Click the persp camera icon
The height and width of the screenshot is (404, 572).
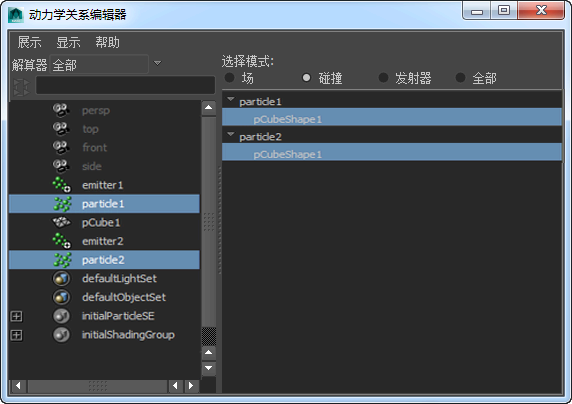tap(61, 110)
